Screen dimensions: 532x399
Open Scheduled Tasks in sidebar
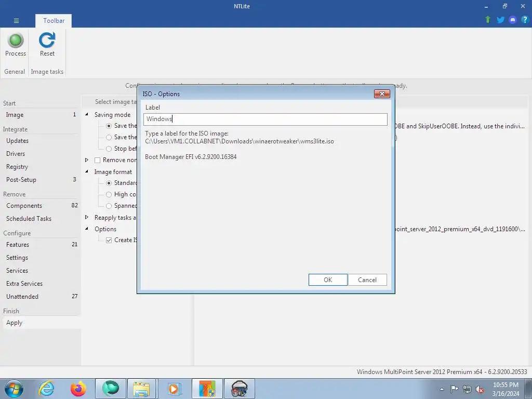click(41, 219)
